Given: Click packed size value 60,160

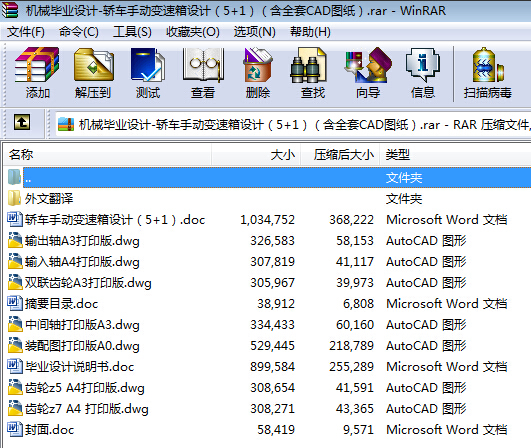Looking at the screenshot, I should click(x=355, y=325).
